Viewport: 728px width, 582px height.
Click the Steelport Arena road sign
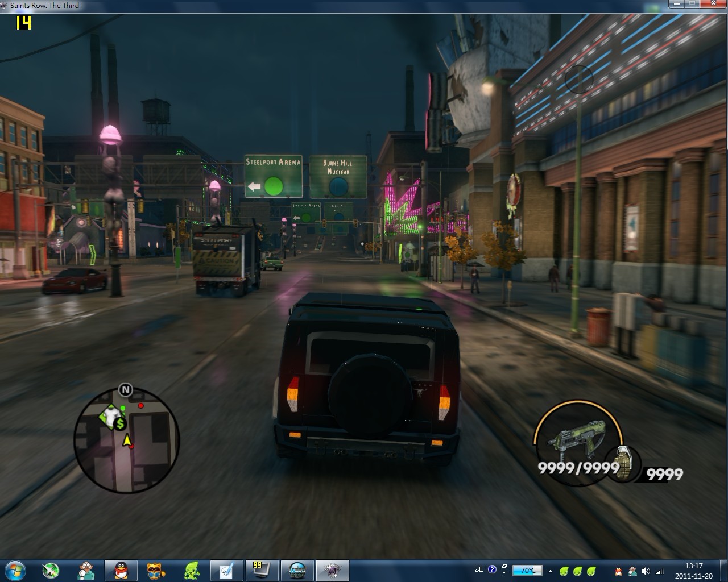click(274, 176)
